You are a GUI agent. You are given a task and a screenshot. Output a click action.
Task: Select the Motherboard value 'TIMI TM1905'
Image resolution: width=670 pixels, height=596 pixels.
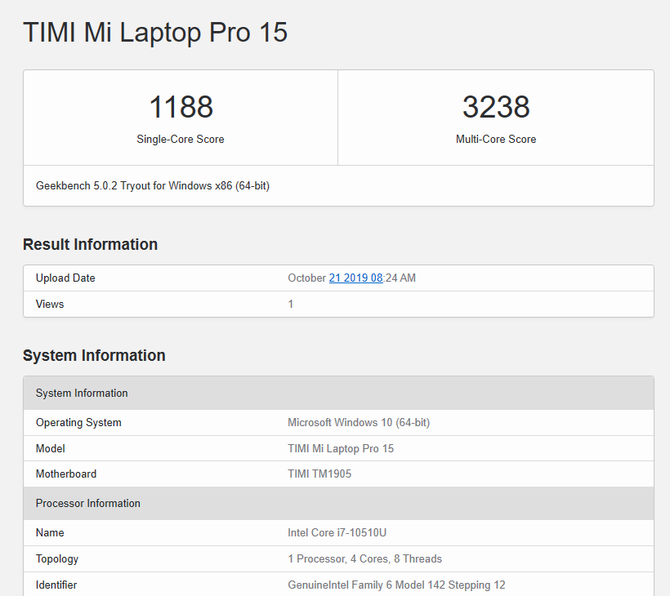click(319, 474)
